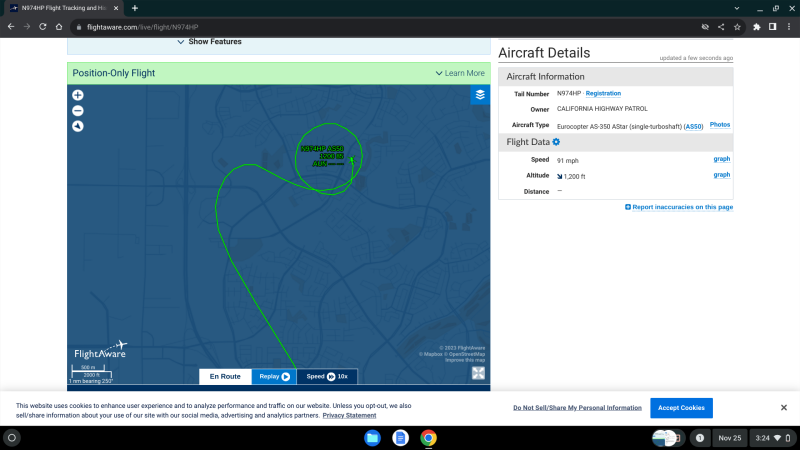Click the helicopter icon on map
800x450 pixels.
pos(352,161)
